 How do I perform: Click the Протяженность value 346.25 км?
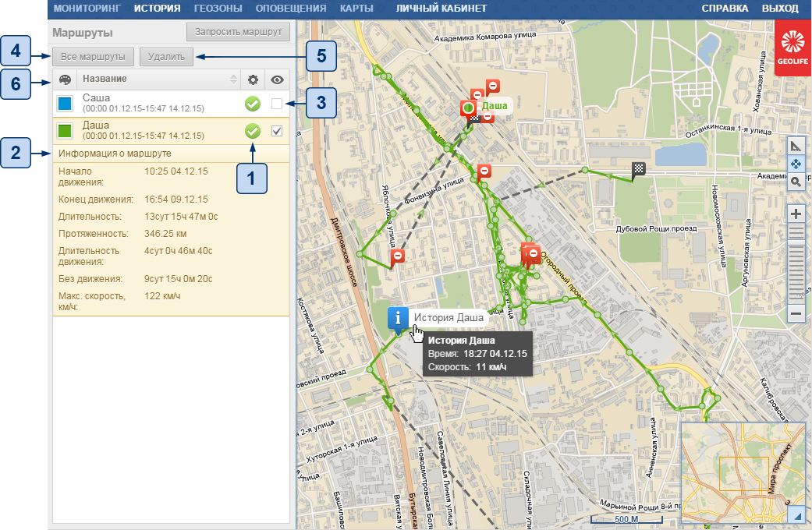165,233
